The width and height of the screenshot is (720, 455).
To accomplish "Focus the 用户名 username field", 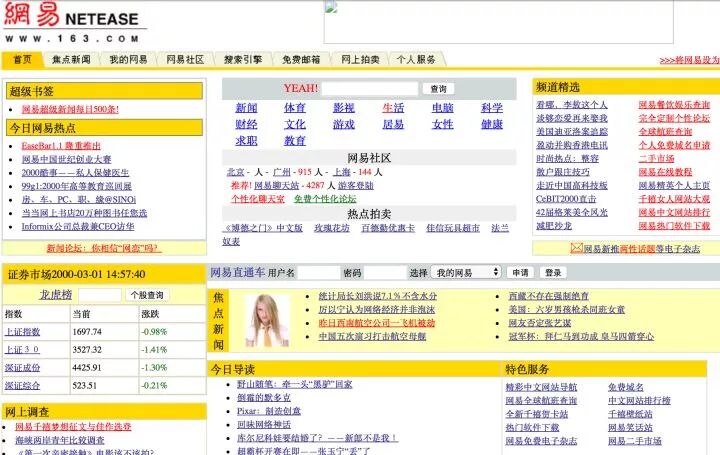I will [x=319, y=273].
